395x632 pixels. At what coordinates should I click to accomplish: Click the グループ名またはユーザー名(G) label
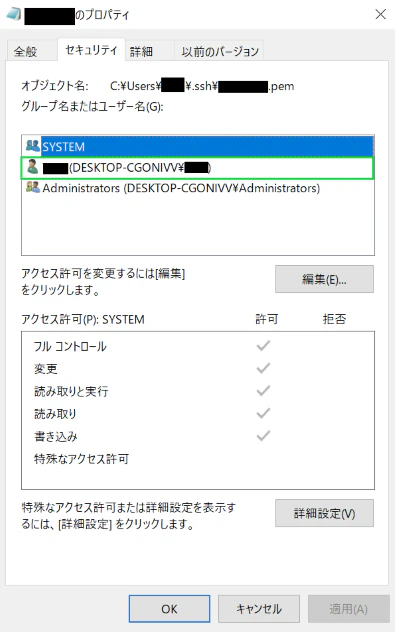click(x=92, y=106)
